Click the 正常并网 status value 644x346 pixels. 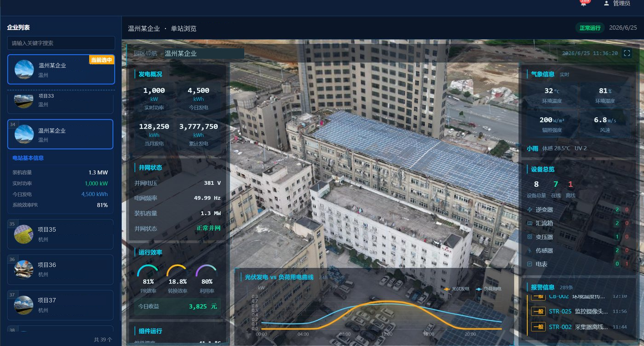pyautogui.click(x=208, y=228)
